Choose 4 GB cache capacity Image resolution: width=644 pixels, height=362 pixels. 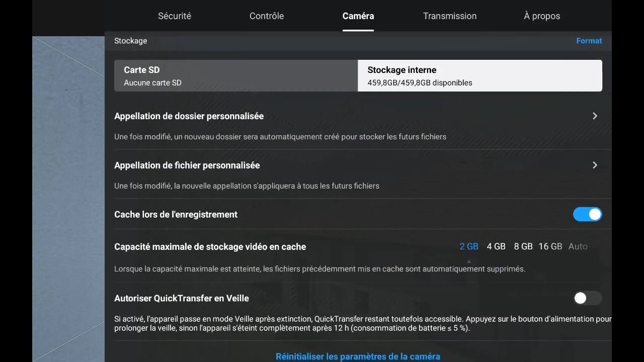[x=496, y=246]
